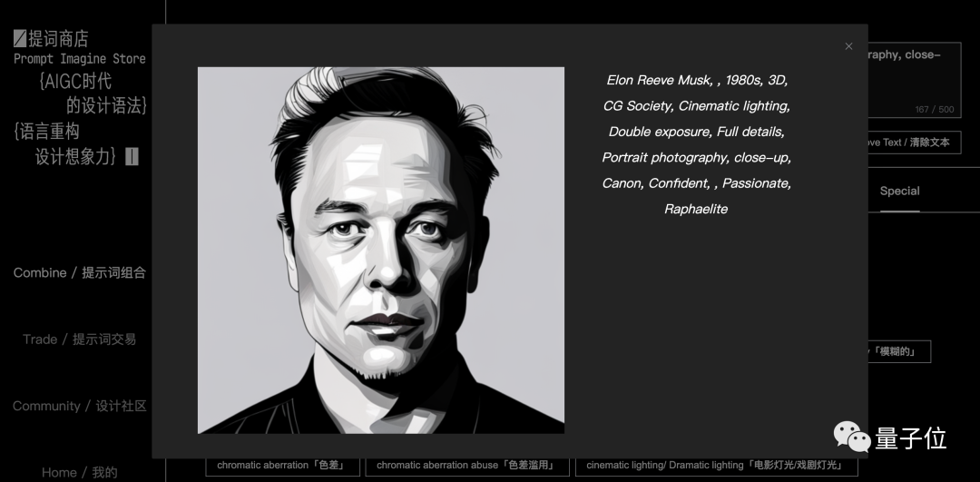Screen dimensions: 980x482
Task: Open the generated portrait image
Action: click(x=380, y=250)
